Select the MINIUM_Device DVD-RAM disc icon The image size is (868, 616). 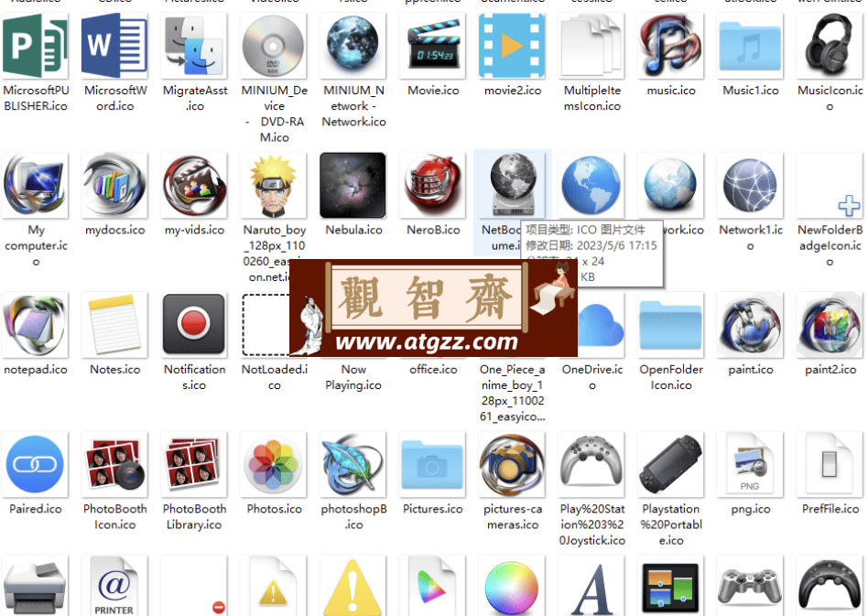pos(274,46)
